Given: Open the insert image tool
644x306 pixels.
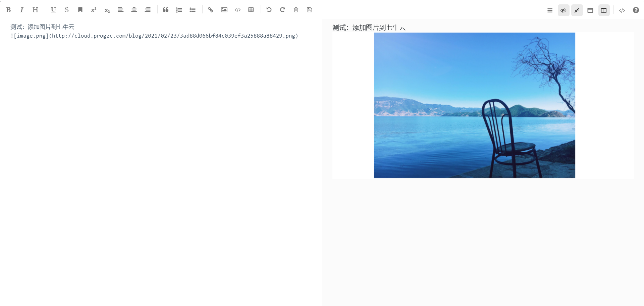Looking at the screenshot, I should (224, 10).
